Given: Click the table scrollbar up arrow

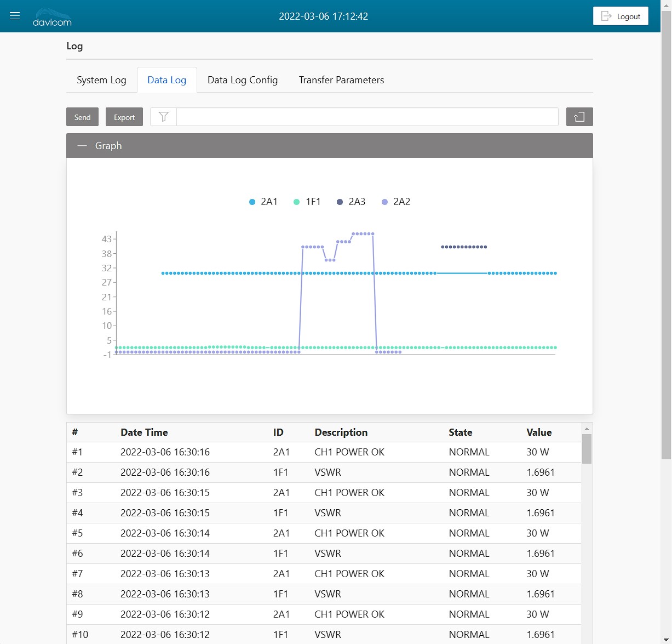Looking at the screenshot, I should click(x=587, y=429).
